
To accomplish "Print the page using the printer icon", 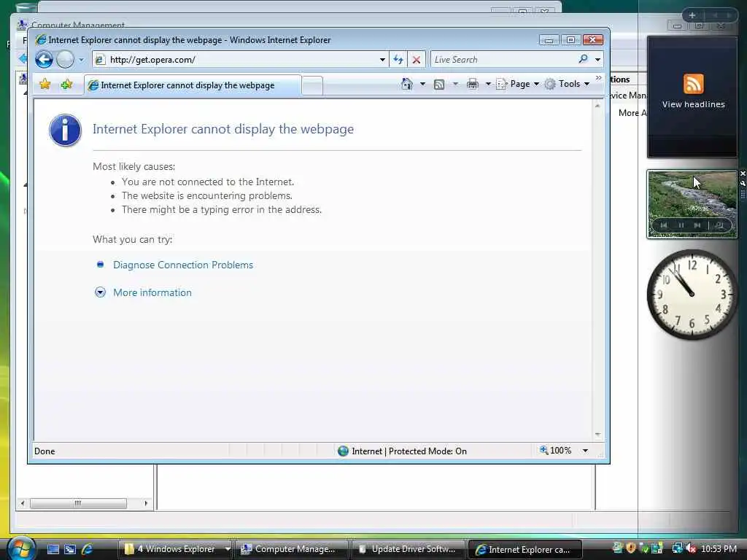I will coord(472,85).
